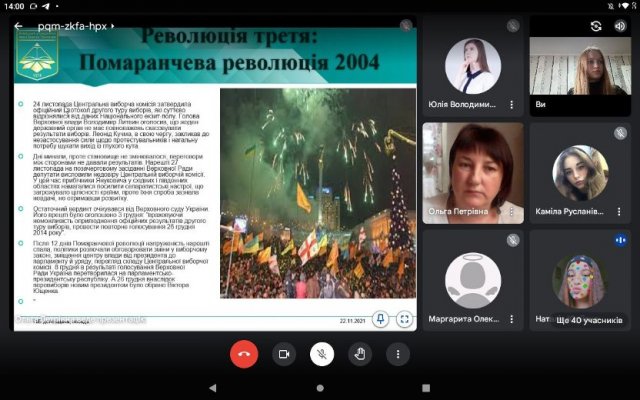Select your own video tile labeled Ви
Viewport: 640px width, 400px height.
pos(580,66)
